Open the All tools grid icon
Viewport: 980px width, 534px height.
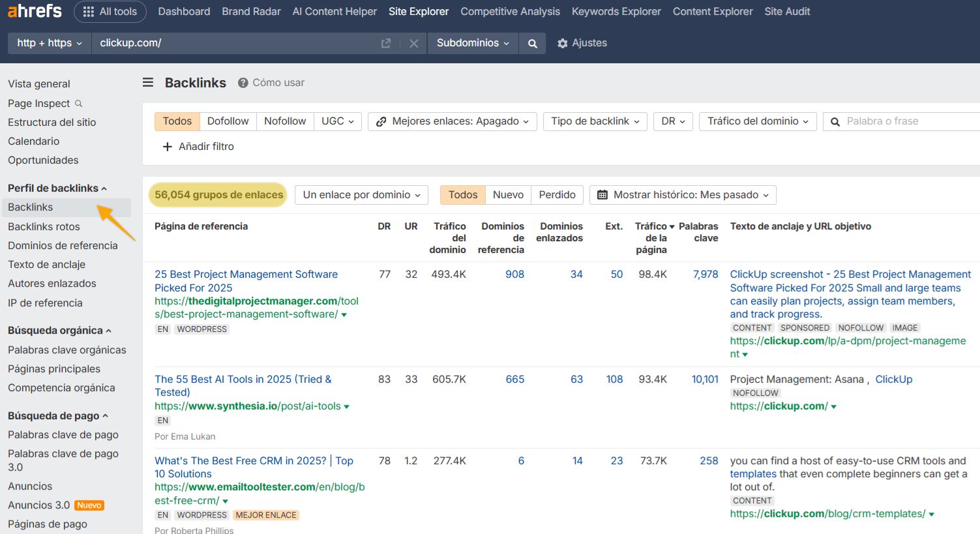pos(88,11)
